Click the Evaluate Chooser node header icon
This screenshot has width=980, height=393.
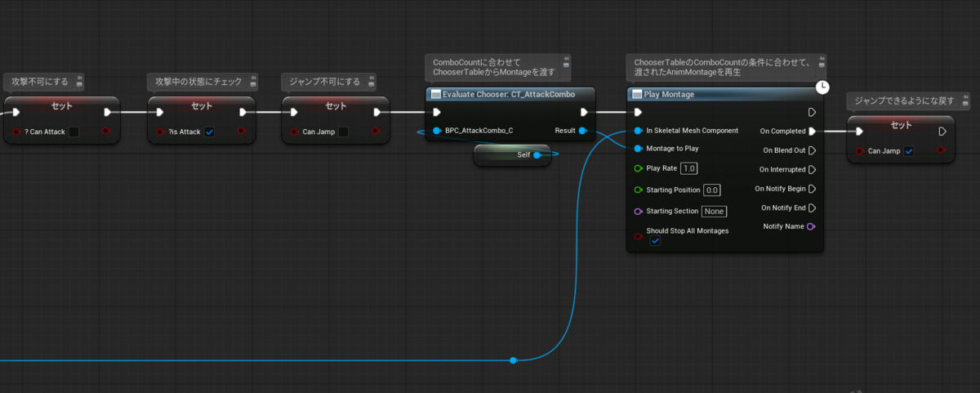click(436, 94)
